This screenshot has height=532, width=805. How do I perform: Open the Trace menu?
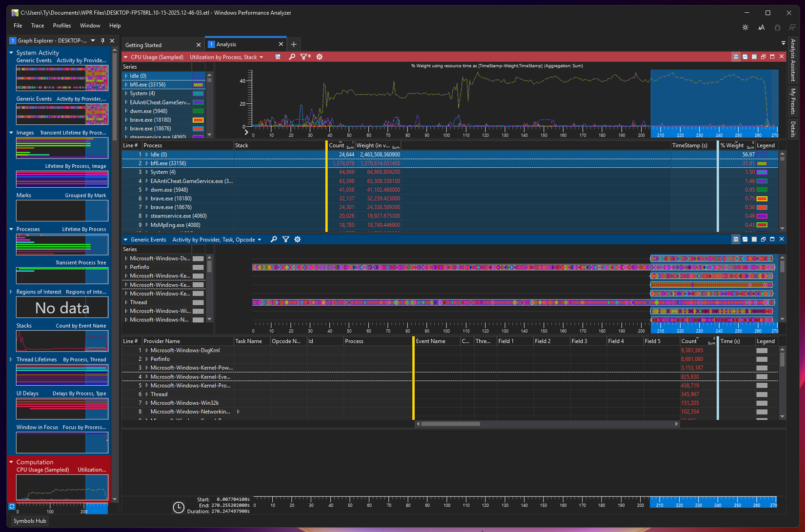pyautogui.click(x=38, y=25)
